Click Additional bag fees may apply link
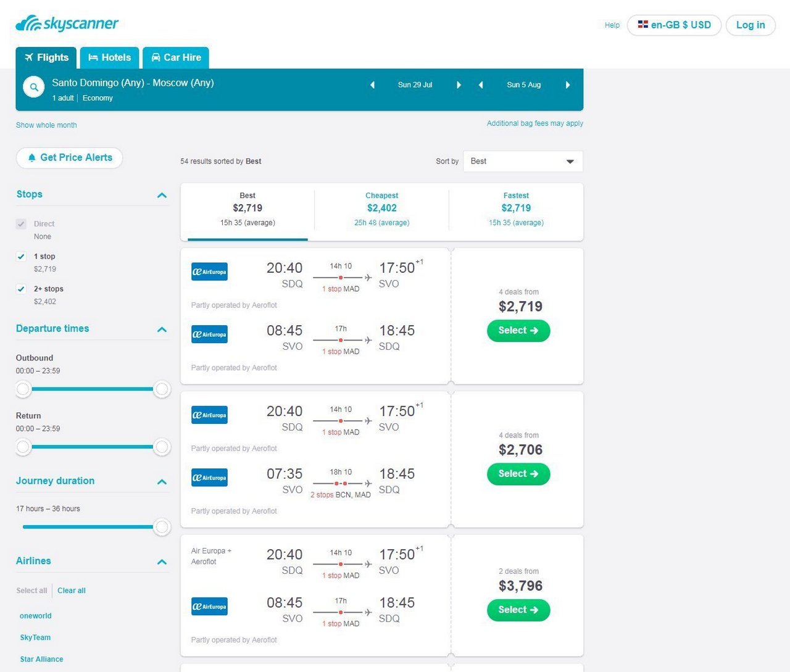 [x=535, y=123]
